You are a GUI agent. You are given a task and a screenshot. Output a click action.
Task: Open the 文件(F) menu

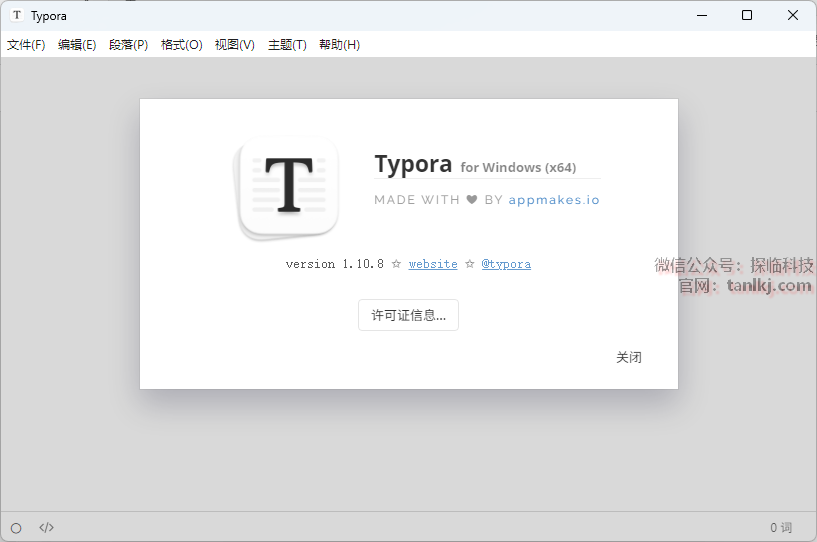[26, 45]
